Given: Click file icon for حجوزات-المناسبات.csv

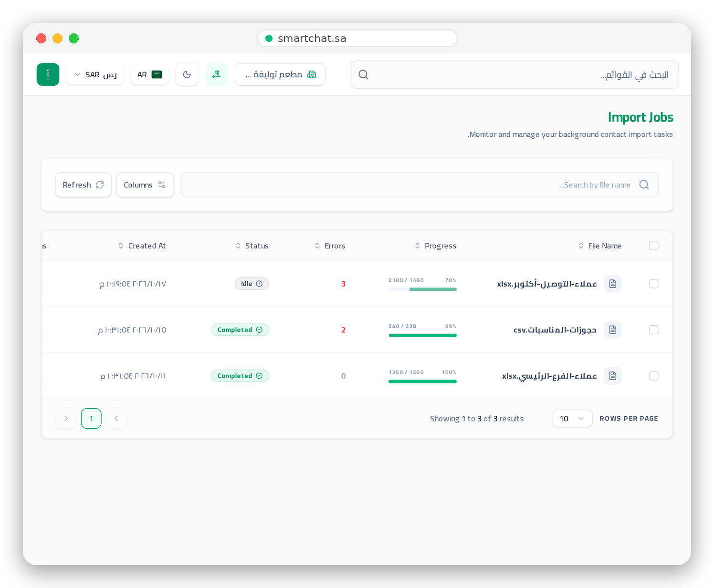Looking at the screenshot, I should [613, 330].
